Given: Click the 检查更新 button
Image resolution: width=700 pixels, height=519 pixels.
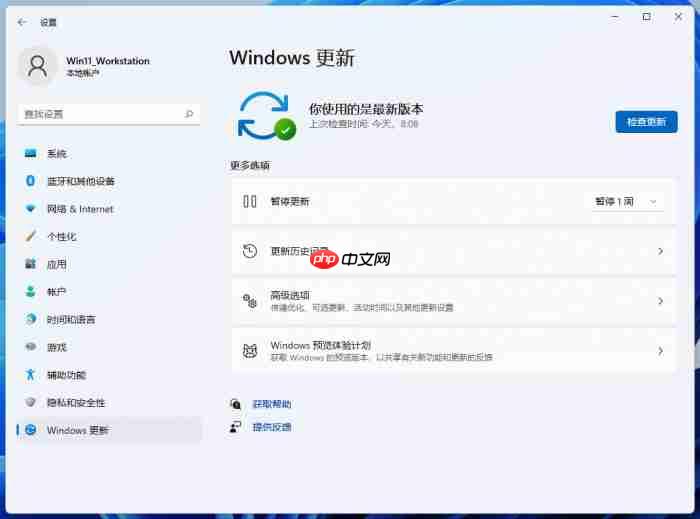Looking at the screenshot, I should pos(646,122).
